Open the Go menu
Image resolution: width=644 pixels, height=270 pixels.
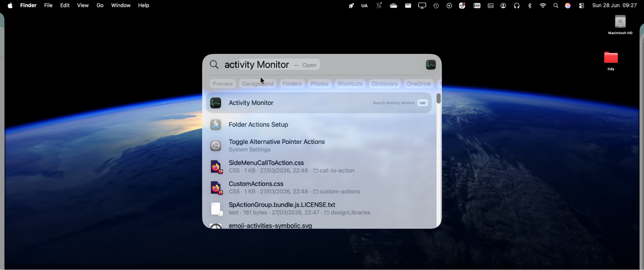coord(100,5)
